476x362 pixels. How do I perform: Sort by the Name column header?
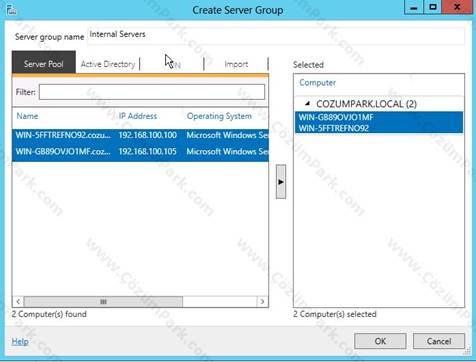pyautogui.click(x=27, y=116)
